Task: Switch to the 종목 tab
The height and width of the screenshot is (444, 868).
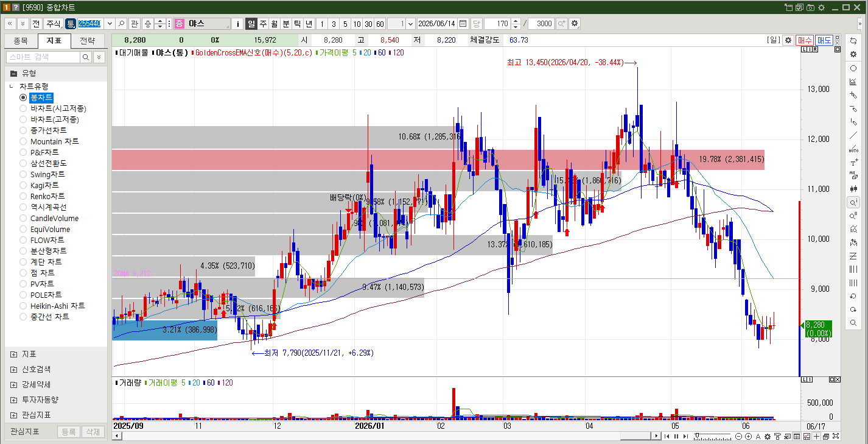Action: pos(21,41)
